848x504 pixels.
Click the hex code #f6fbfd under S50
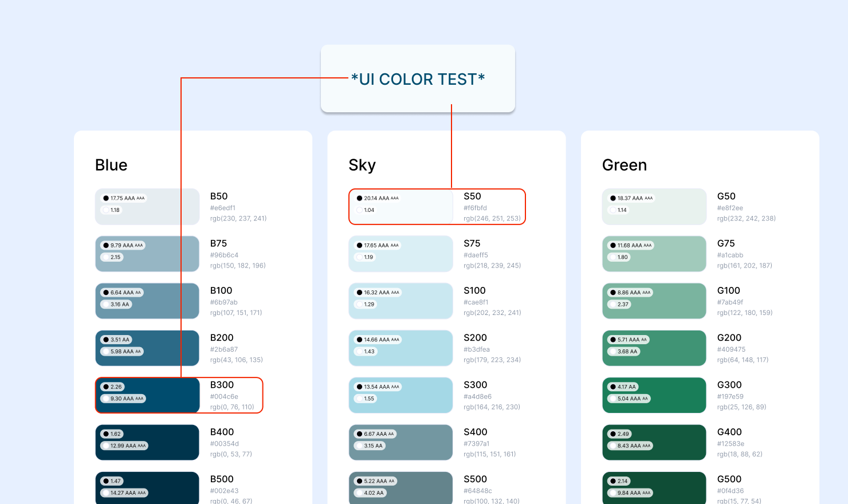(x=476, y=208)
